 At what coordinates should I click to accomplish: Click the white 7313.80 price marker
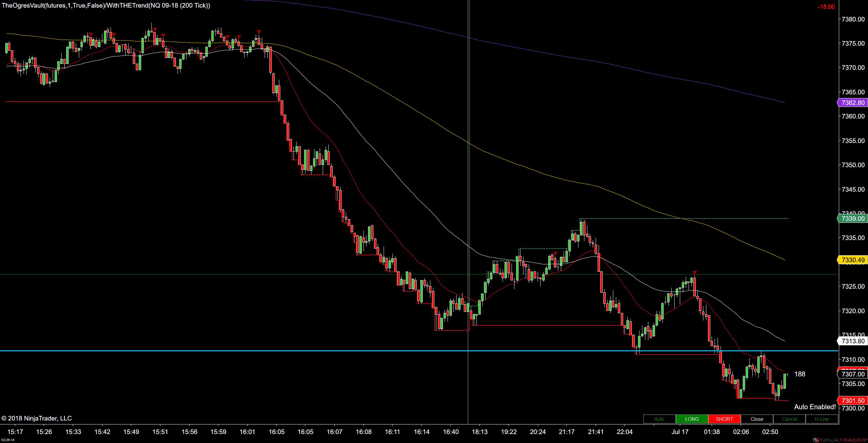coord(852,341)
